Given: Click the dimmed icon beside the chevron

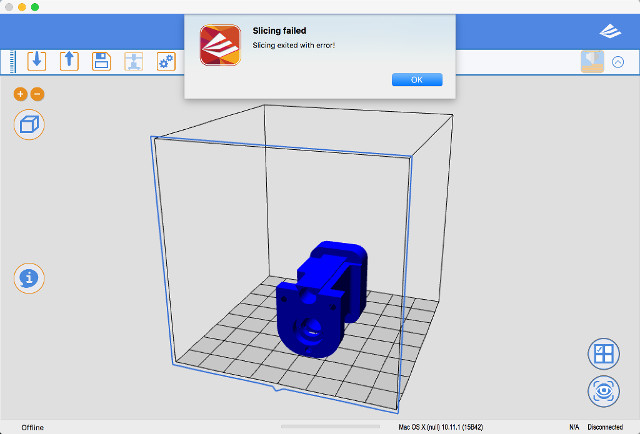Looking at the screenshot, I should (592, 62).
